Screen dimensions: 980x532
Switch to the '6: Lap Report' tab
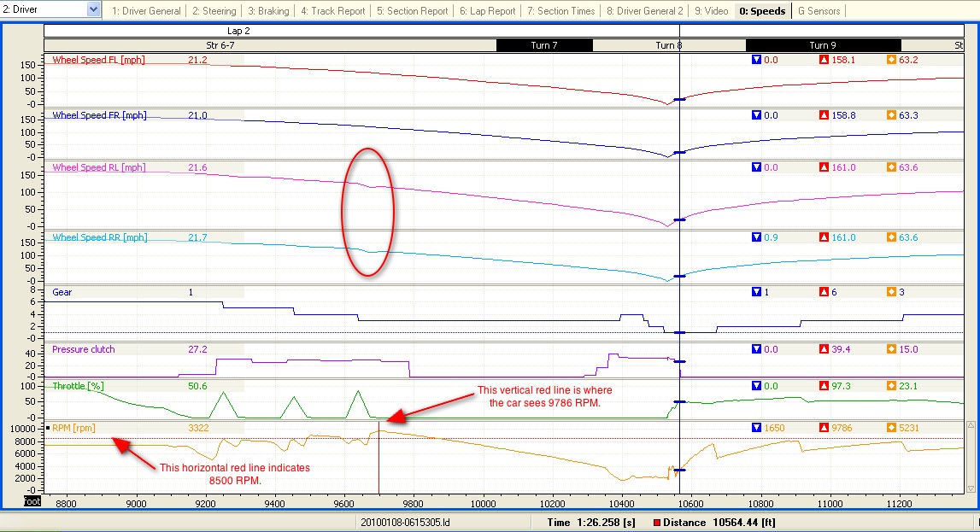488,11
